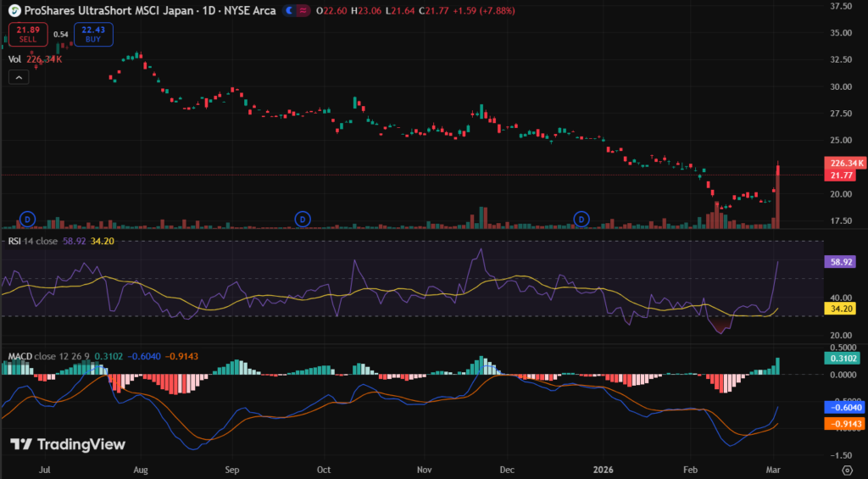Click the yellow 34.20 RSI average label
The image size is (868, 479).
(841, 309)
